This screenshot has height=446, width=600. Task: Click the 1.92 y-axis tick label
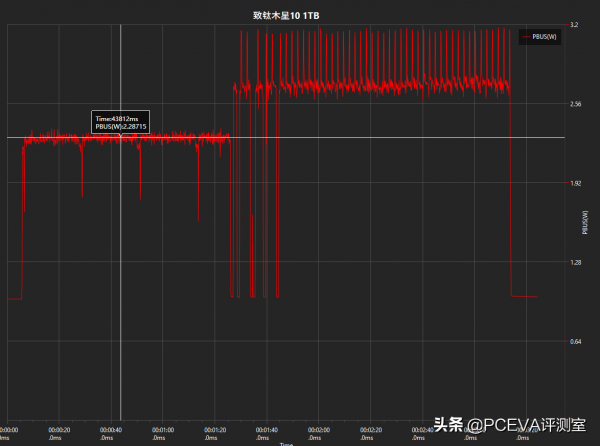576,183
